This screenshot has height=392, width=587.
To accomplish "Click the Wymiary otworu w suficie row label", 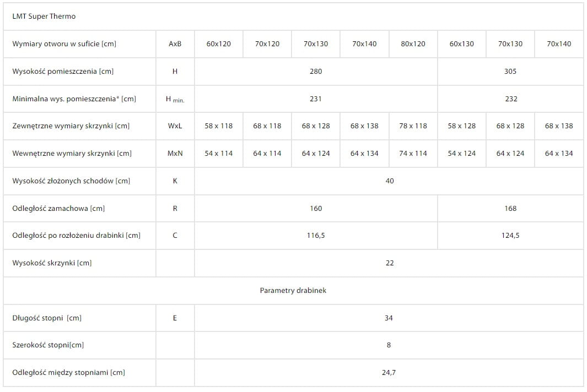I will pos(64,44).
